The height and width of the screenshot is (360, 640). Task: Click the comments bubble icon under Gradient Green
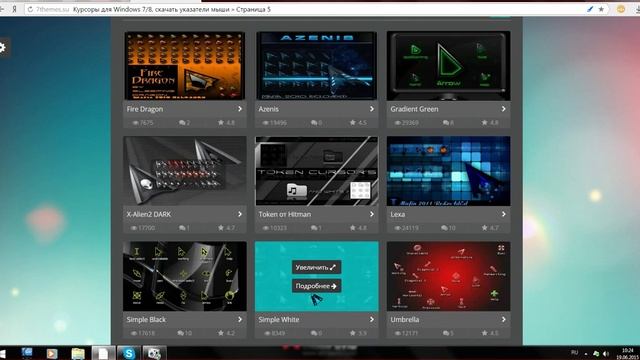(446, 122)
